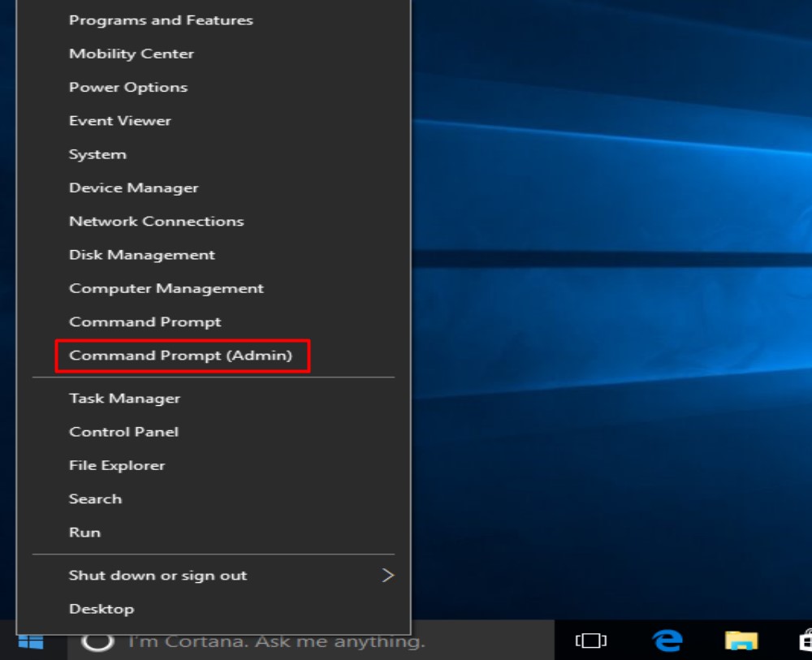Expand the Shut down or sign out arrow
This screenshot has height=660, width=812.
387,576
